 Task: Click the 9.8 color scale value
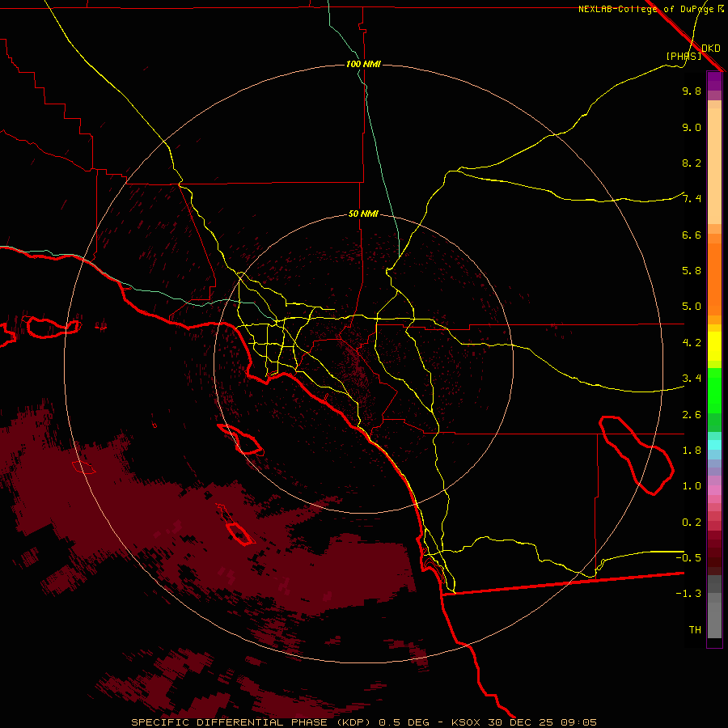(x=692, y=91)
